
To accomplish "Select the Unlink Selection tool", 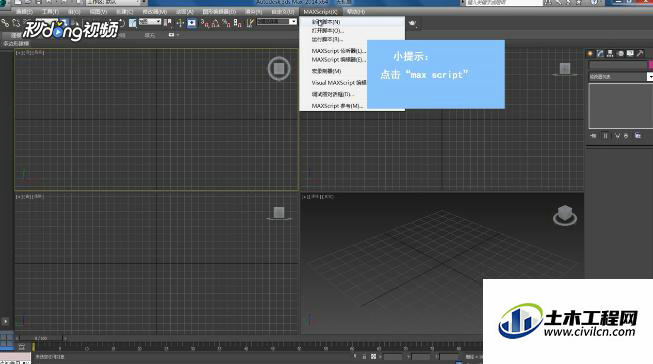I will (x=17, y=23).
